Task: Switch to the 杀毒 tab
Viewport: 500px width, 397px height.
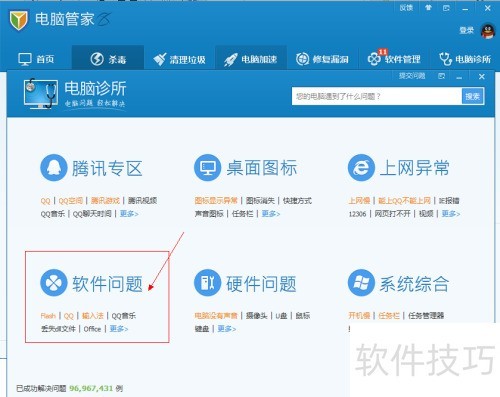Action: tap(108, 59)
